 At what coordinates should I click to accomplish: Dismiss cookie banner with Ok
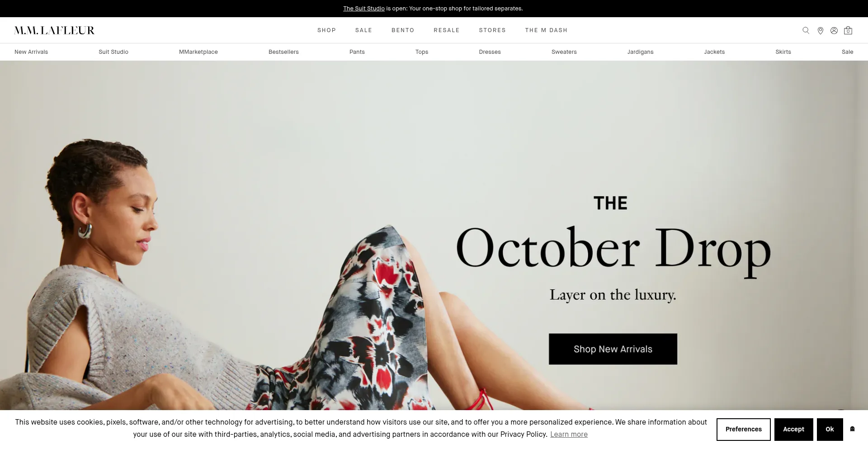click(830, 429)
